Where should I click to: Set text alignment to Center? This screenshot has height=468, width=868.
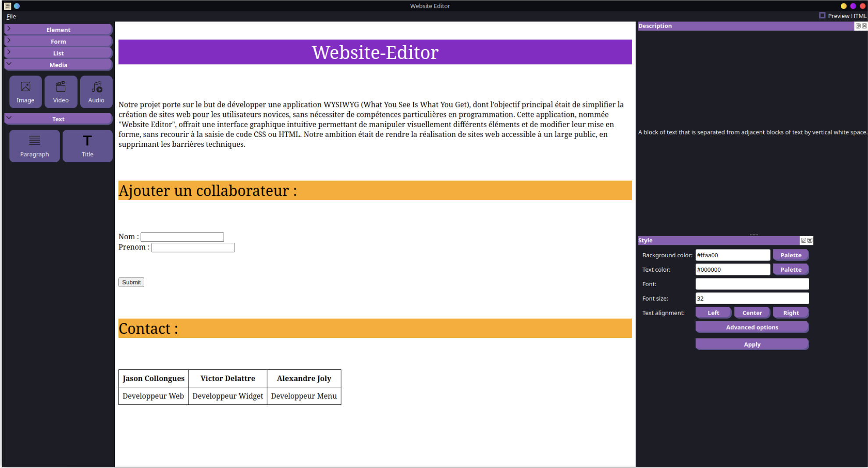pos(752,313)
